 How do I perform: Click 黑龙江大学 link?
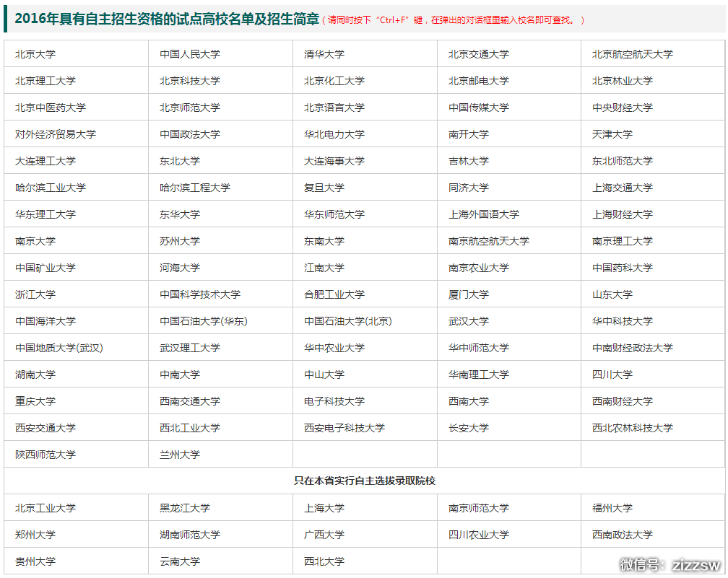click(185, 508)
